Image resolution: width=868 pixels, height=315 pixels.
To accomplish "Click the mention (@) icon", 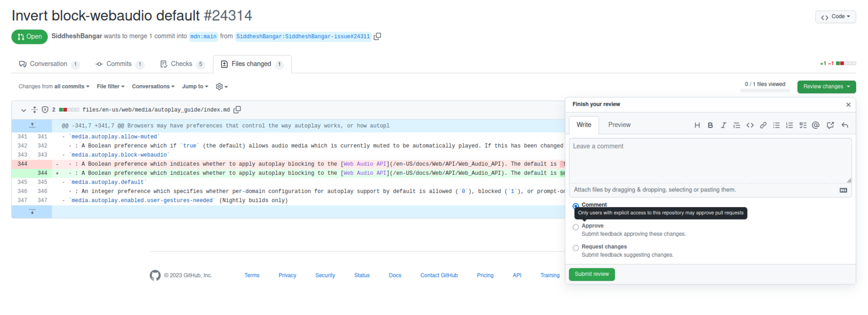I will click(x=815, y=125).
